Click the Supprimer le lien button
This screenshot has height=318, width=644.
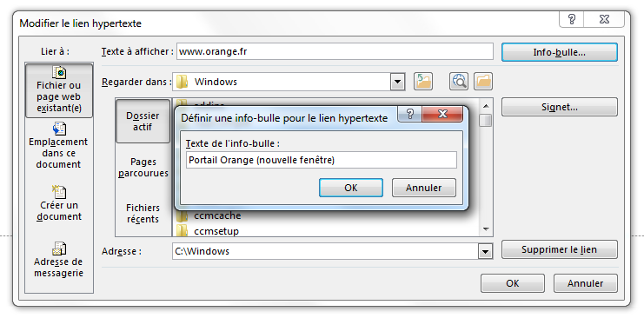pos(560,249)
